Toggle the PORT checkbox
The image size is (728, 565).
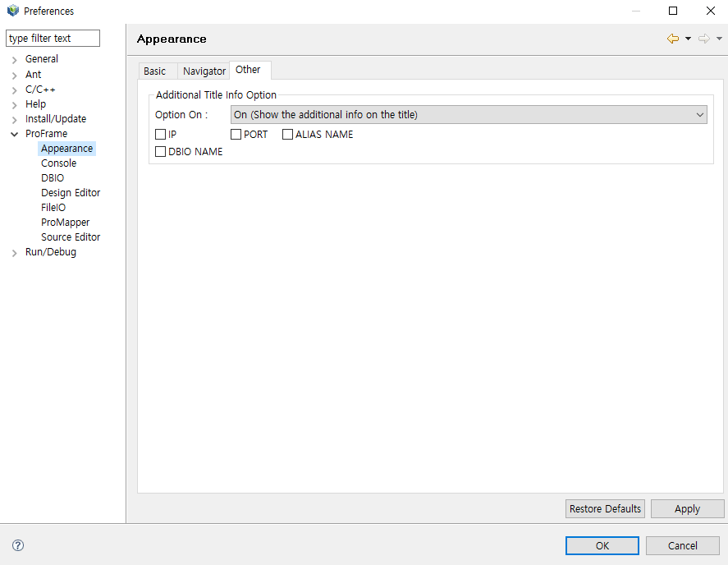(236, 134)
